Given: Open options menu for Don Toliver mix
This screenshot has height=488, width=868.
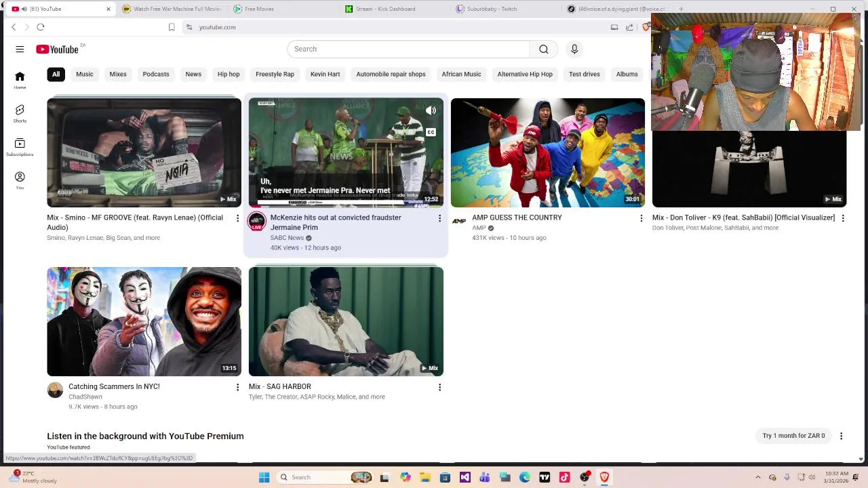Looking at the screenshot, I should pos(843,218).
